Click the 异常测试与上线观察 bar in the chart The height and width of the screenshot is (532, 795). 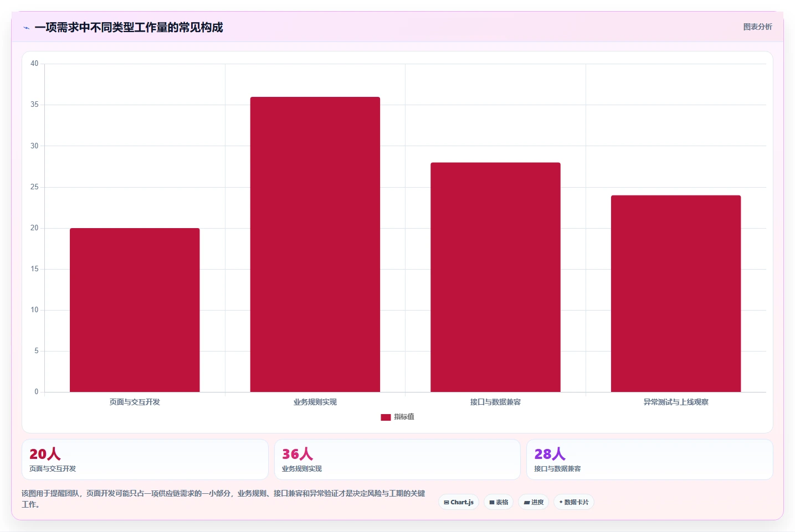coord(676,293)
